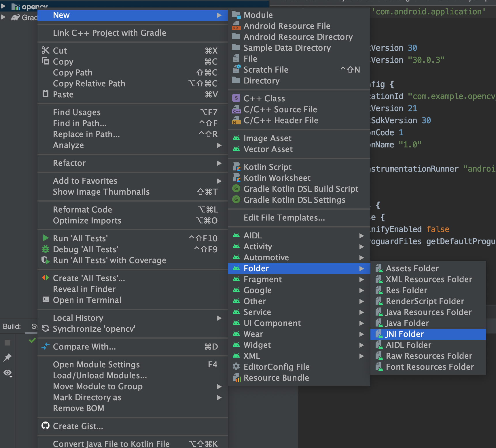The image size is (496, 448).
Task: Click Edit File Templates entry
Action: pyautogui.click(x=299, y=218)
